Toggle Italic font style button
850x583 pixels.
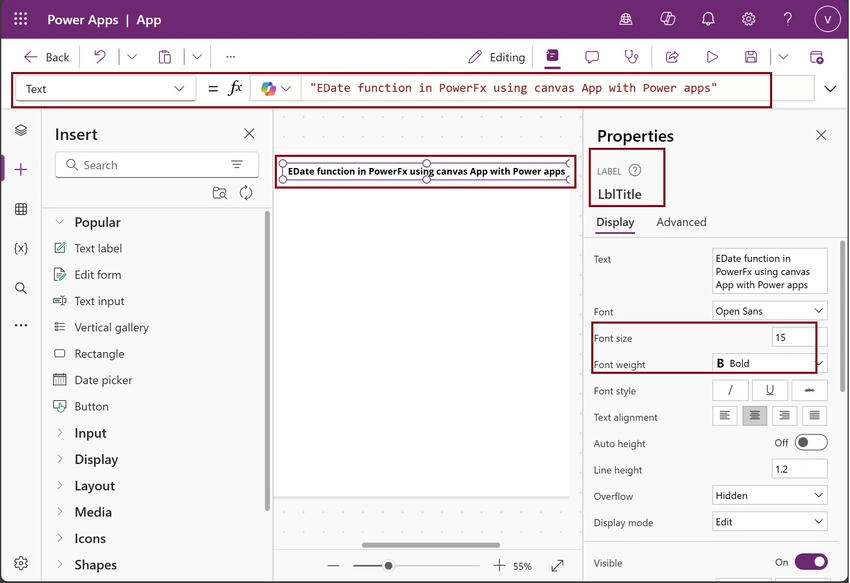pos(730,390)
